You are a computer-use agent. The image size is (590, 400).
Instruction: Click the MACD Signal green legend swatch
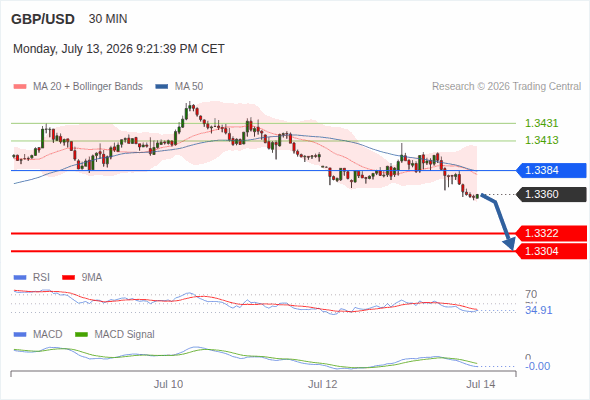coord(82,335)
